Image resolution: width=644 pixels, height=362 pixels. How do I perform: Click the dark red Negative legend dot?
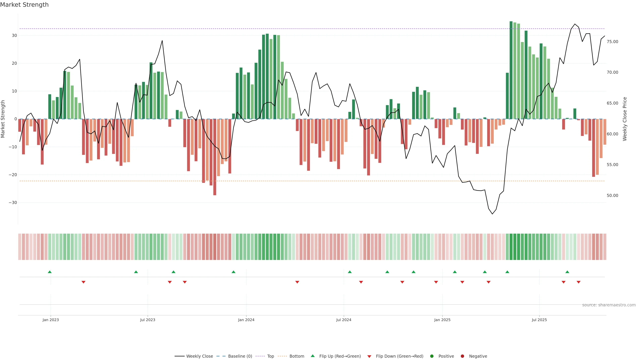pyautogui.click(x=462, y=356)
